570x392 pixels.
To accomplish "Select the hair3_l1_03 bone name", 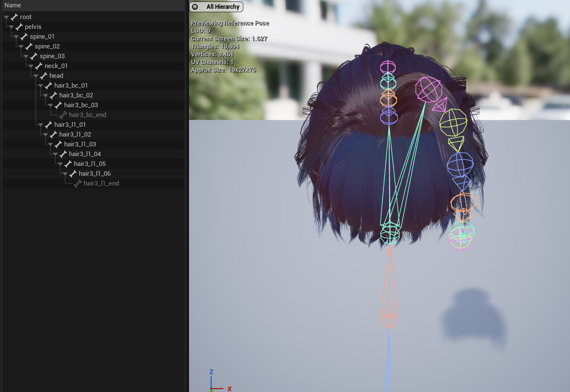I will (x=80, y=144).
